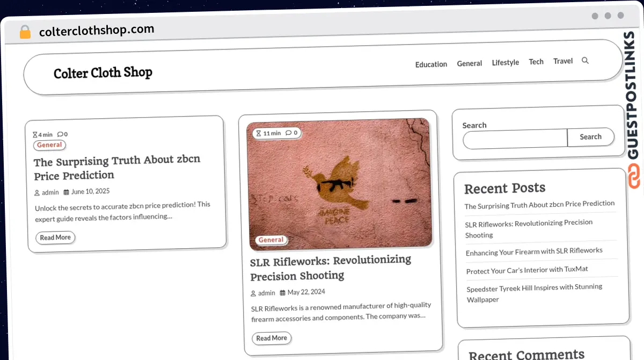Click comment bubble icon on zbcn post
This screenshot has height=360, width=644.
tap(60, 134)
